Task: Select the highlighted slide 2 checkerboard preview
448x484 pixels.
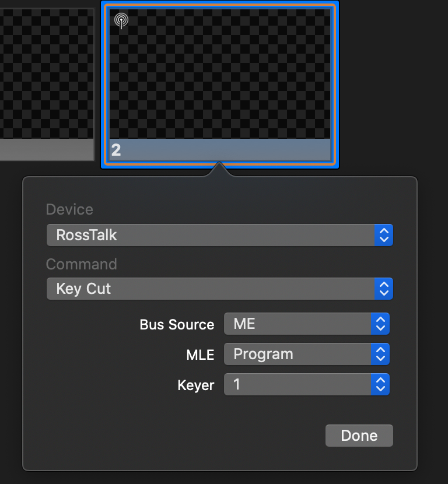Action: [220, 73]
